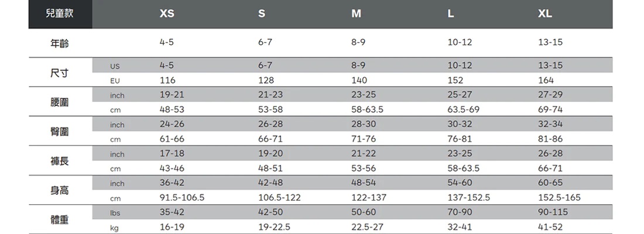
Task: Click the XL size column header
Action: 545,14
